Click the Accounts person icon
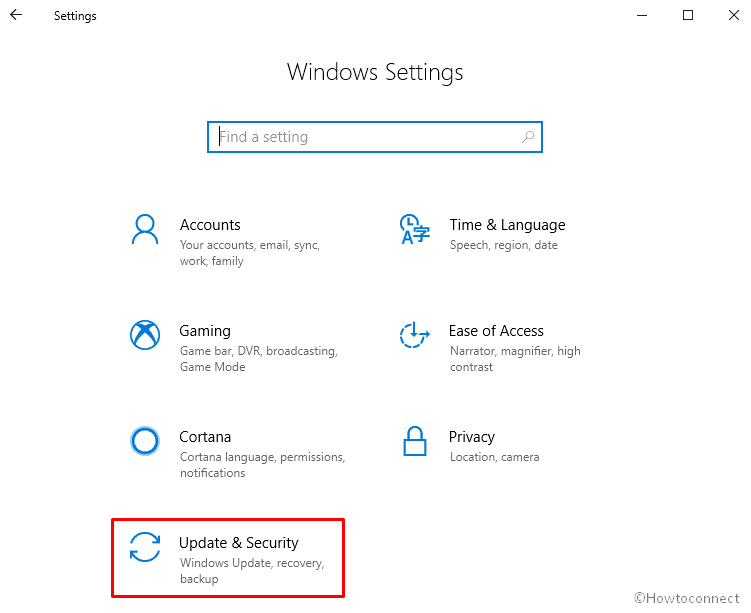 click(145, 229)
